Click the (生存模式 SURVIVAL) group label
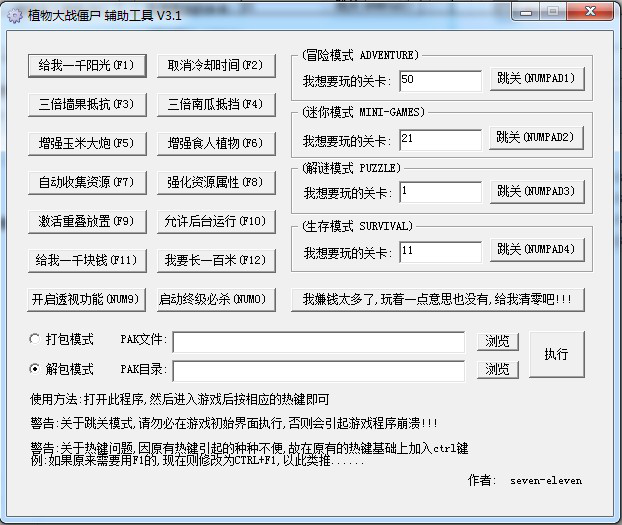This screenshot has height=525, width=622. (357, 226)
